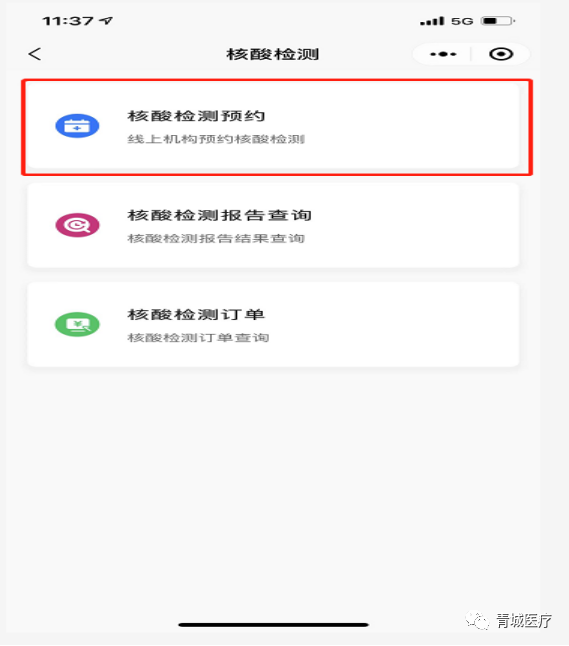The image size is (569, 646).
Task: Select the 核酸检测报告结果查询 subtitle
Action: (216, 239)
